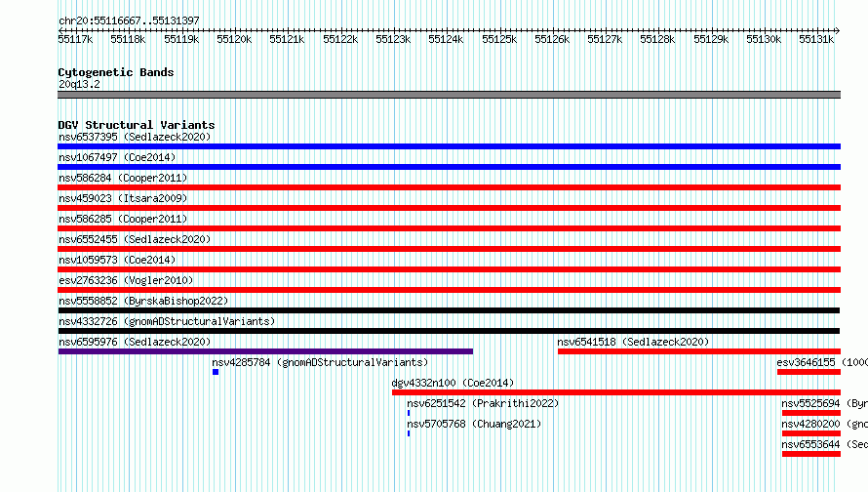Image resolution: width=868 pixels, height=492 pixels.
Task: Select esv2763236 (Vogler2010) label
Action: [126, 280]
